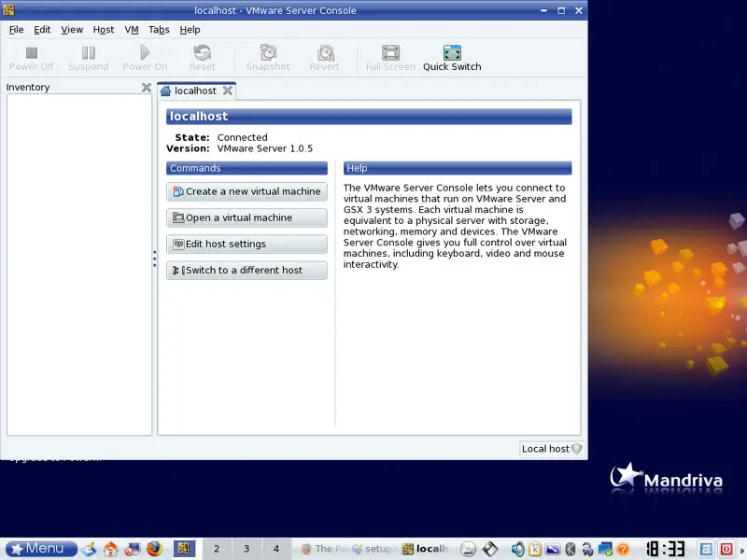Click the Local host status indicator
The image size is (747, 560).
coord(552,449)
